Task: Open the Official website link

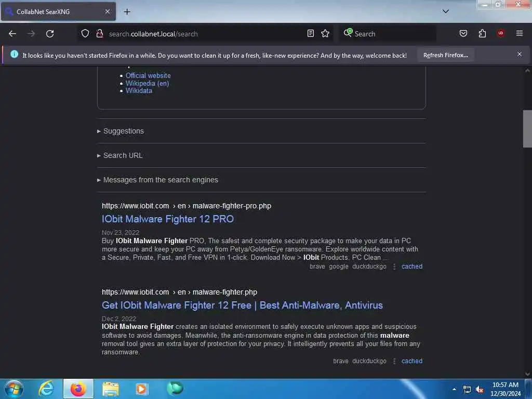Action: tap(148, 76)
